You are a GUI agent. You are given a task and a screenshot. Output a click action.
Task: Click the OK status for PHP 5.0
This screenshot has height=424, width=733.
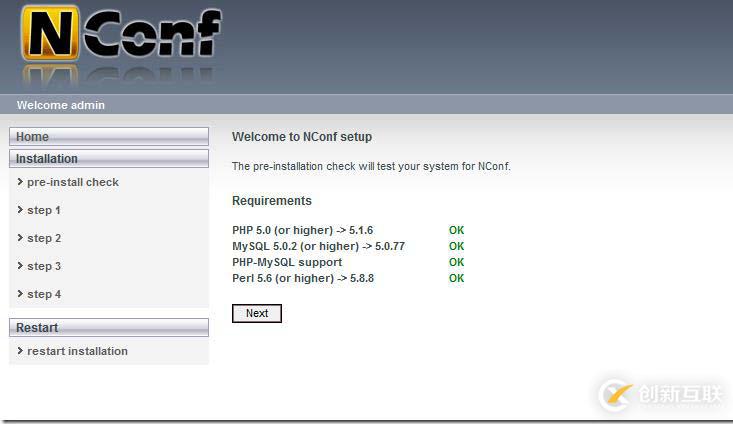pos(456,230)
